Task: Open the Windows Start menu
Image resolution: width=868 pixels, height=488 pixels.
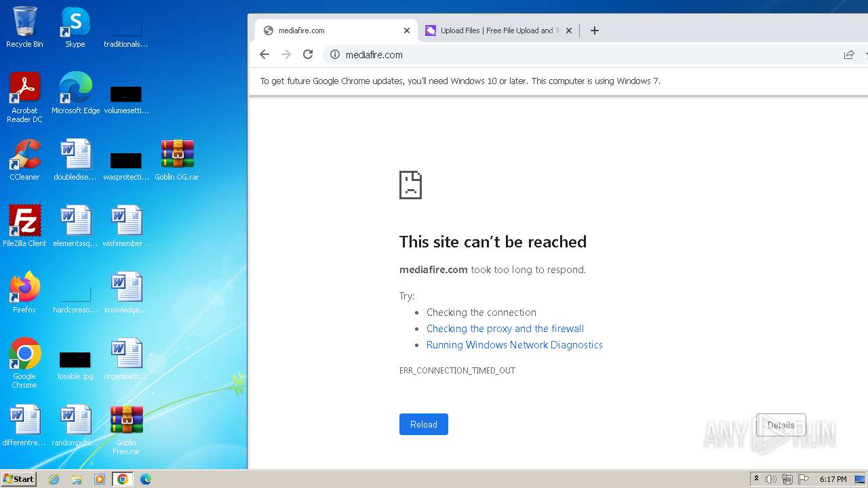Action: click(19, 479)
